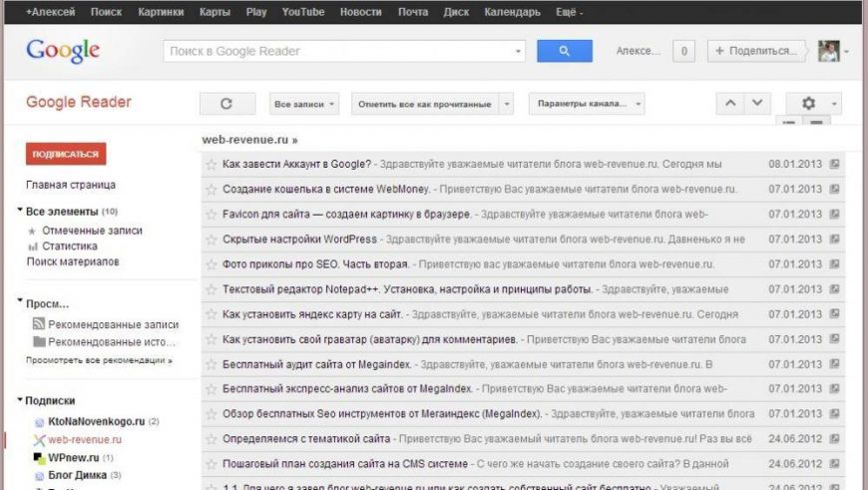This screenshot has width=868, height=490.
Task: Open 'Поиск материалов' in sidebar
Action: (73, 261)
